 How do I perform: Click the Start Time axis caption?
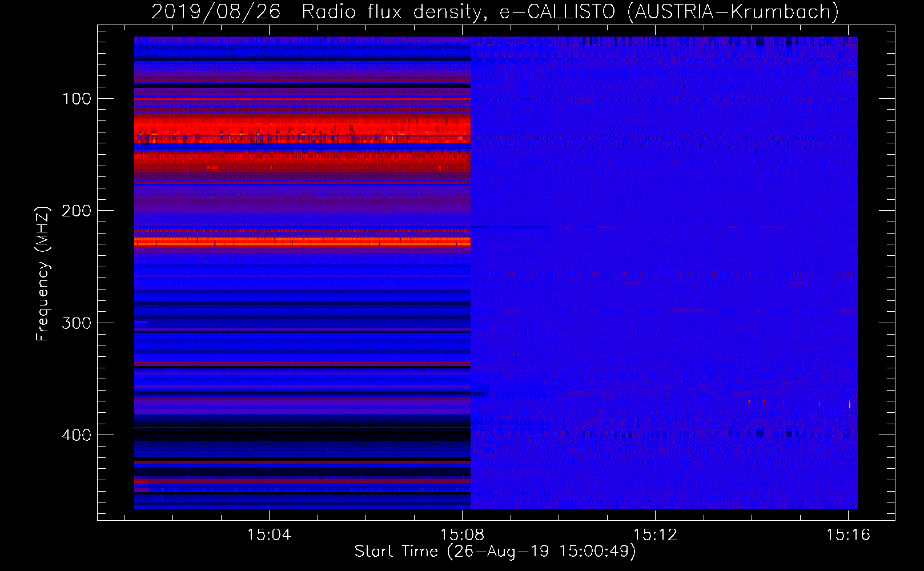[495, 552]
